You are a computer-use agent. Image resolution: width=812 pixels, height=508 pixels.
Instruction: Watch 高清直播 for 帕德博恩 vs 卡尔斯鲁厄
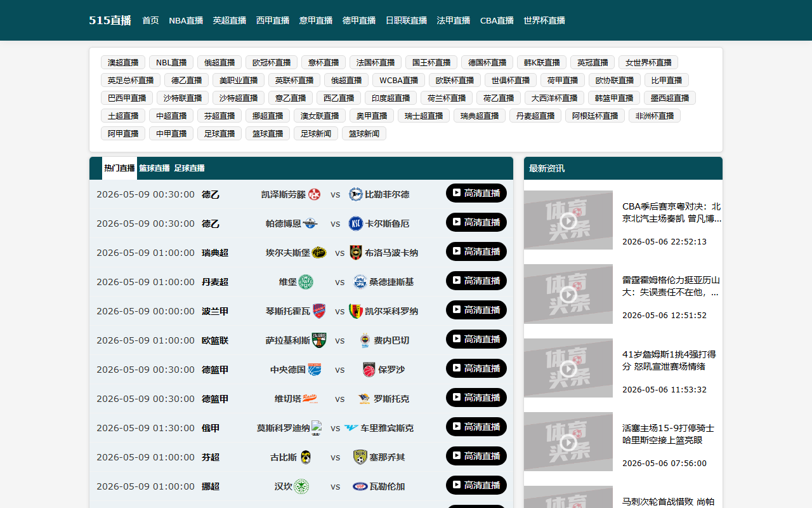pyautogui.click(x=476, y=222)
